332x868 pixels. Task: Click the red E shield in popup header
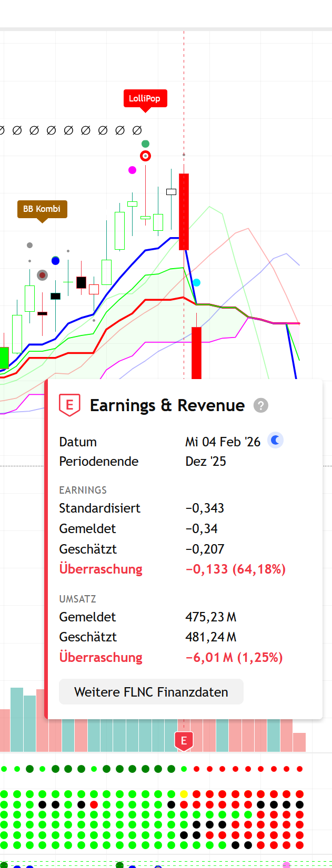tap(69, 405)
